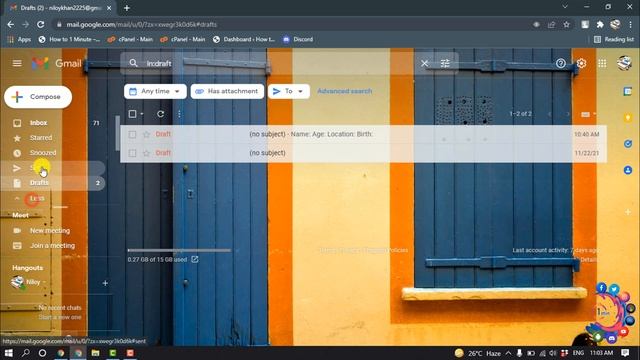Screen dimensions: 640x360
Task: Open the Windows taskbar search
Action: coord(25,353)
